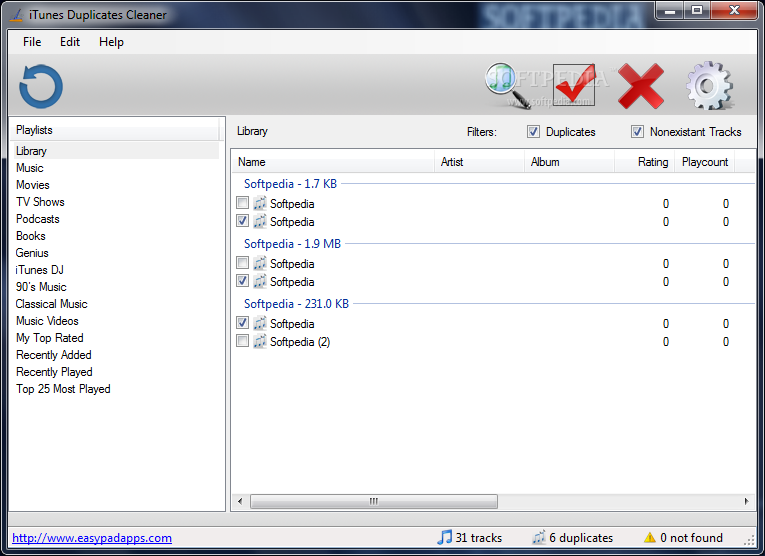Open the File menu
This screenshot has width=765, height=556.
click(x=32, y=42)
